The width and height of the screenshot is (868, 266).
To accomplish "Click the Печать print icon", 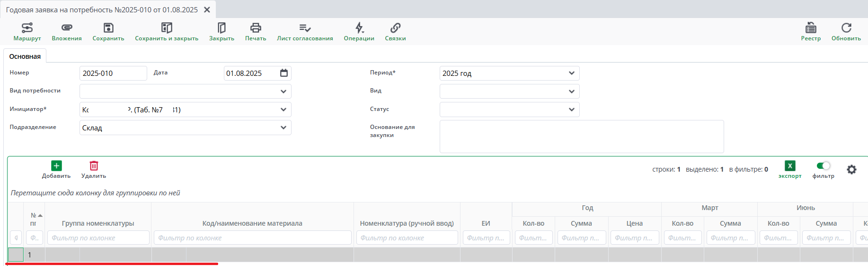I will (256, 28).
